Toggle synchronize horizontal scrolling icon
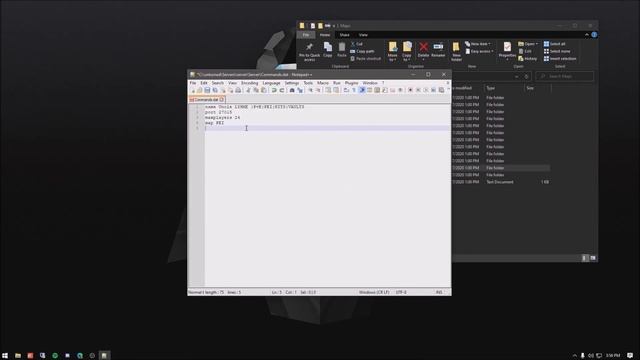 point(336,90)
